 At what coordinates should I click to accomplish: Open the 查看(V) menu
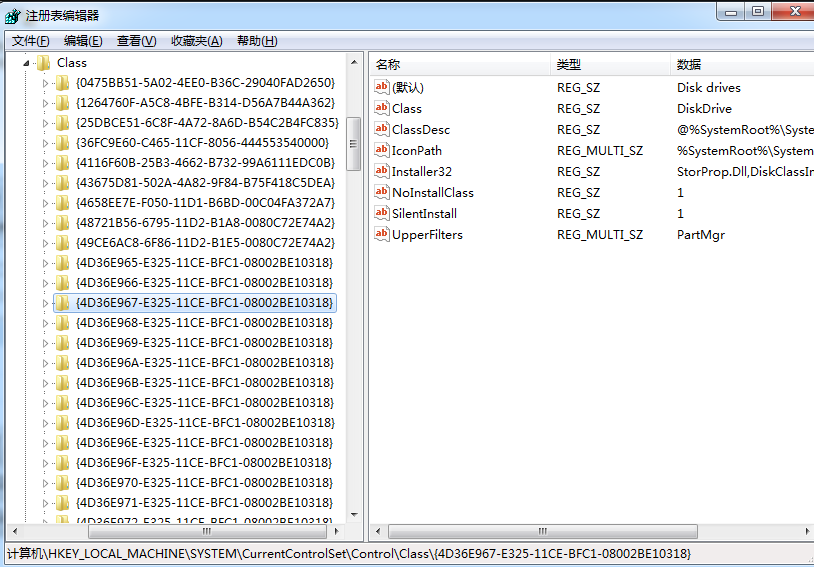[x=136, y=41]
